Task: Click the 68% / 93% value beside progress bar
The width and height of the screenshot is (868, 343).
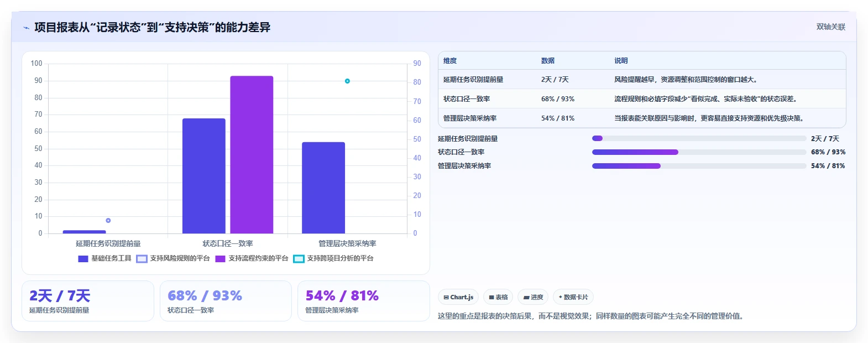Action: click(x=828, y=152)
